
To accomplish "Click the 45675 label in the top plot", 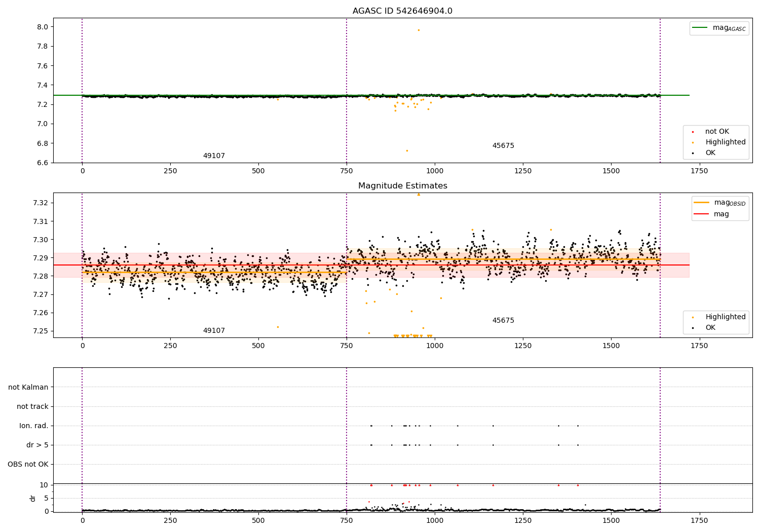I will [x=503, y=146].
